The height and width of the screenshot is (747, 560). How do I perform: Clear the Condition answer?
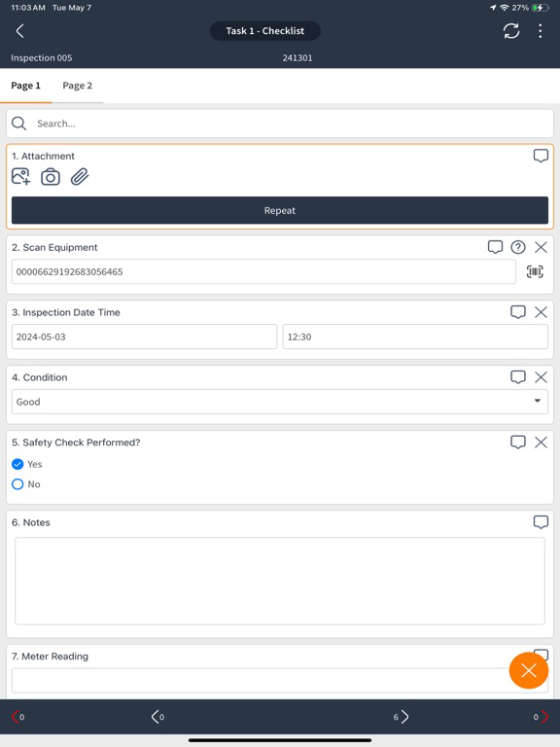(541, 376)
